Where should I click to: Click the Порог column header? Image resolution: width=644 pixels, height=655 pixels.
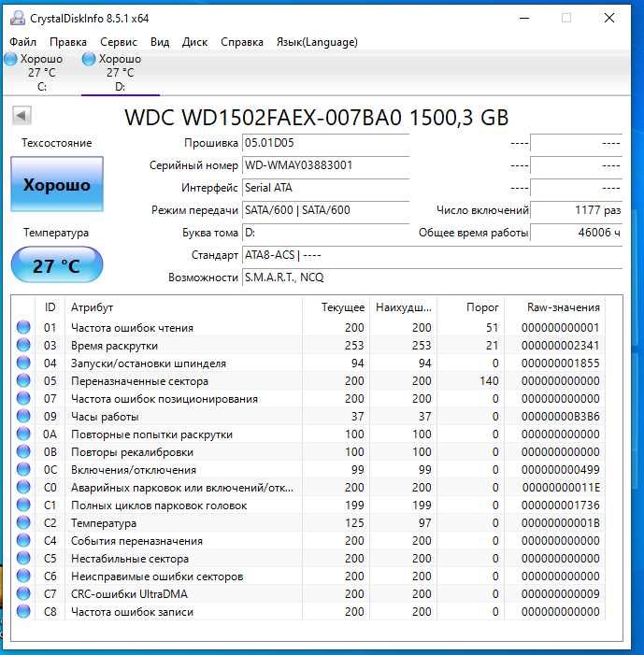click(470, 307)
